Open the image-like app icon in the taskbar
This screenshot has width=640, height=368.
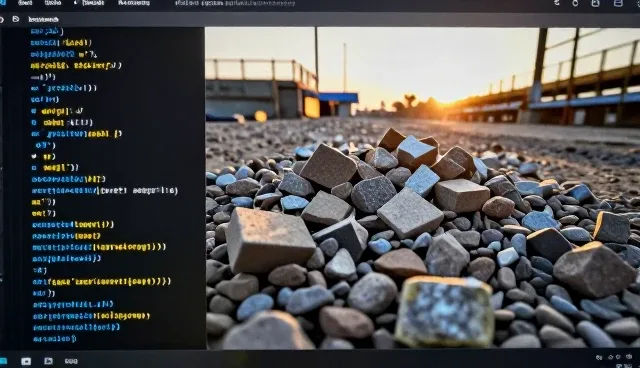(x=48, y=361)
